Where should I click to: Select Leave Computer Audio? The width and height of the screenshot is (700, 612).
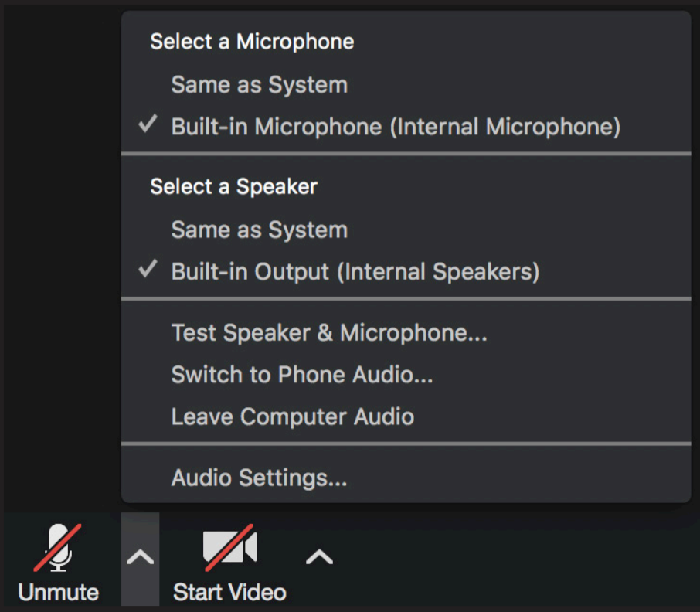[x=292, y=416]
